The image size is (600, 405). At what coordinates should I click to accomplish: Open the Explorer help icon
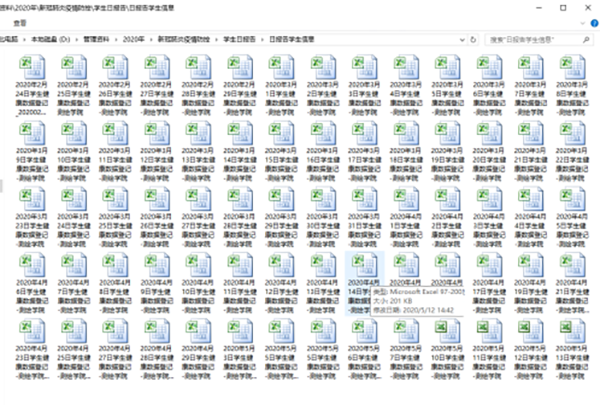594,23
